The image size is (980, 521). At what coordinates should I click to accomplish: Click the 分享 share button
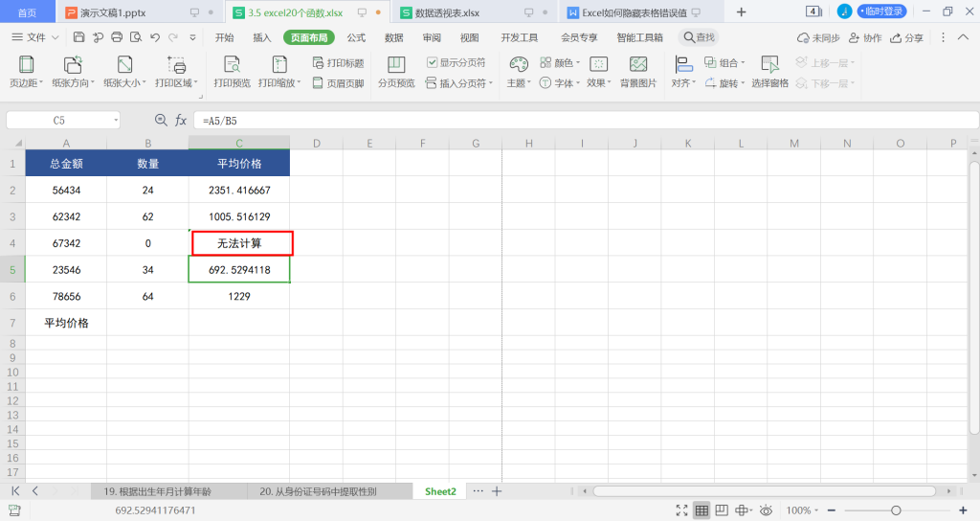pyautogui.click(x=907, y=37)
